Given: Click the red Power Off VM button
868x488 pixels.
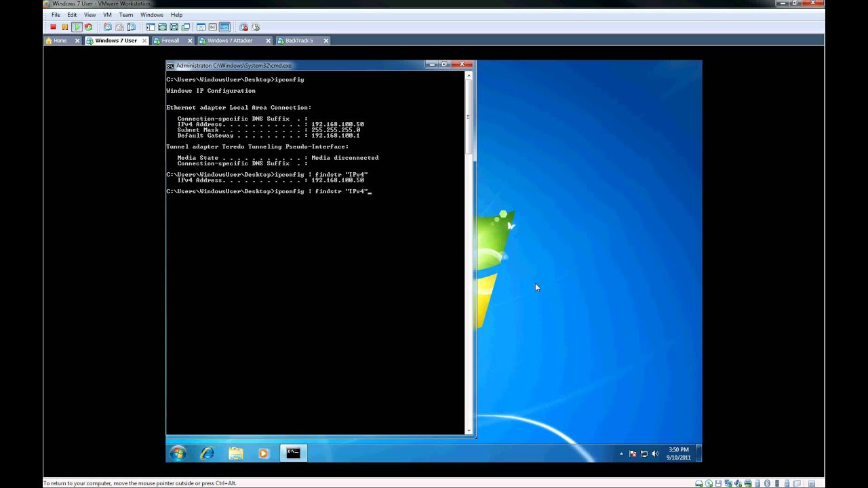Looking at the screenshot, I should coord(53,27).
